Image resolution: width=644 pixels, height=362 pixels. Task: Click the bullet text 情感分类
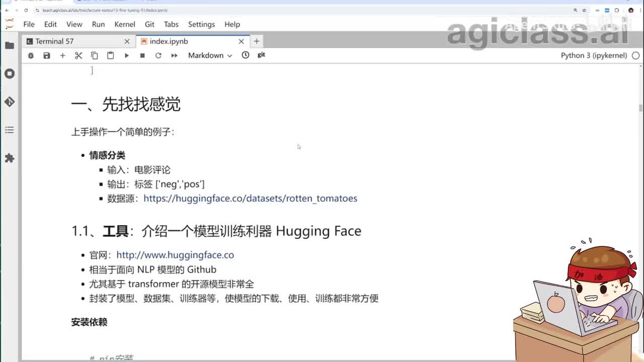click(107, 155)
